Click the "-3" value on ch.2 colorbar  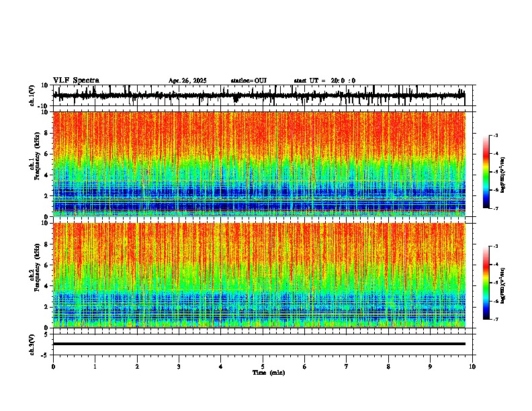tap(495, 246)
